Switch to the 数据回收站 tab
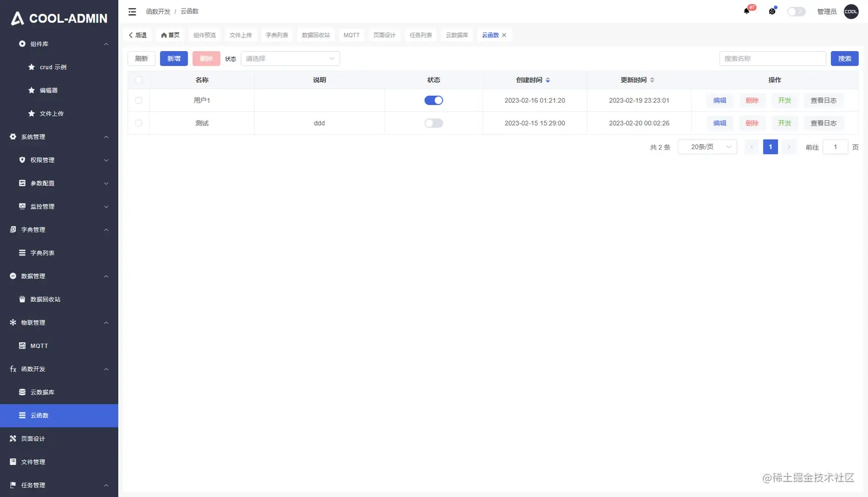The width and height of the screenshot is (868, 497). point(316,35)
